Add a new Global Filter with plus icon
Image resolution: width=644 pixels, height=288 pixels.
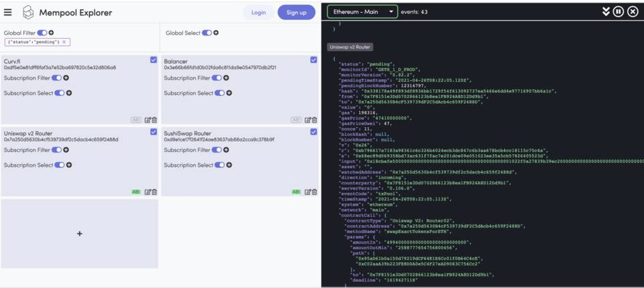click(52, 33)
